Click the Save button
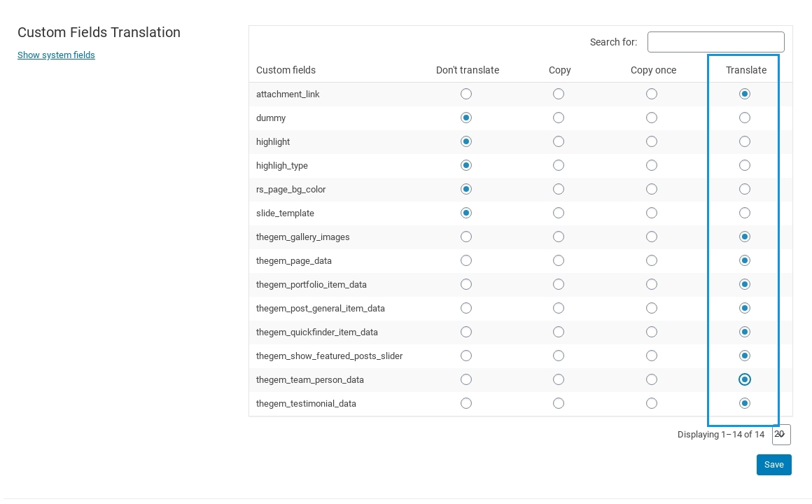Viewport: 812px width, 504px height. pos(773,465)
